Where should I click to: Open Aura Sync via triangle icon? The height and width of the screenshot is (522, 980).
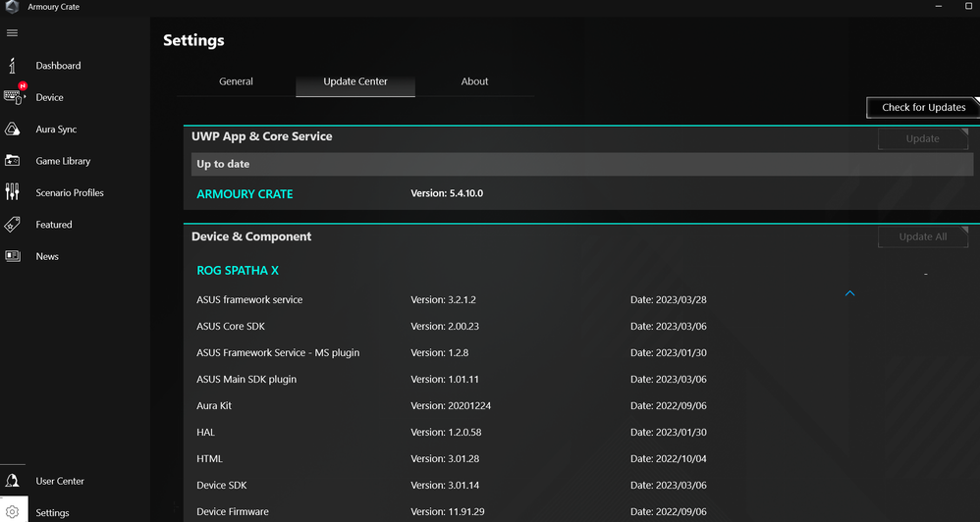(x=12, y=130)
